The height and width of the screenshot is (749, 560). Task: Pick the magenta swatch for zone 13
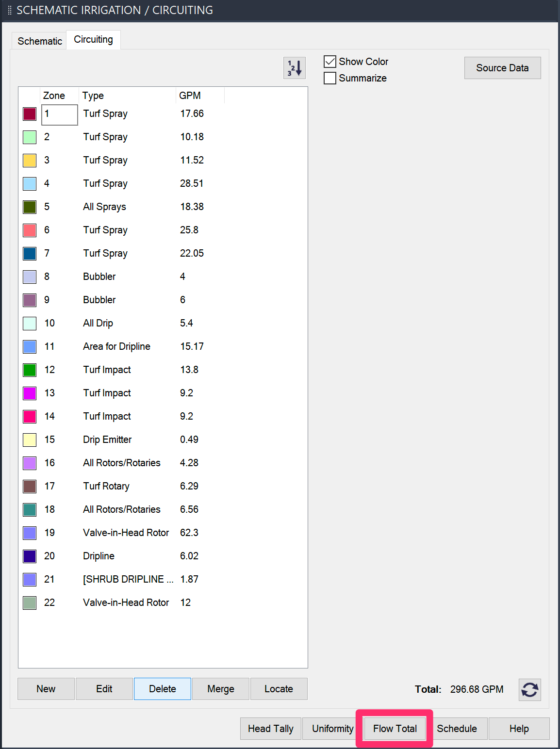30,393
